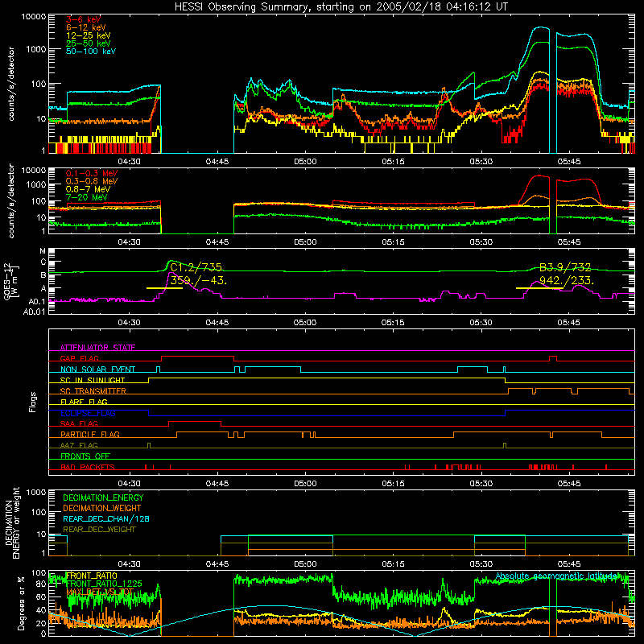
Task: Select the cyan 50-100 keV legend label
Action: (x=91, y=52)
